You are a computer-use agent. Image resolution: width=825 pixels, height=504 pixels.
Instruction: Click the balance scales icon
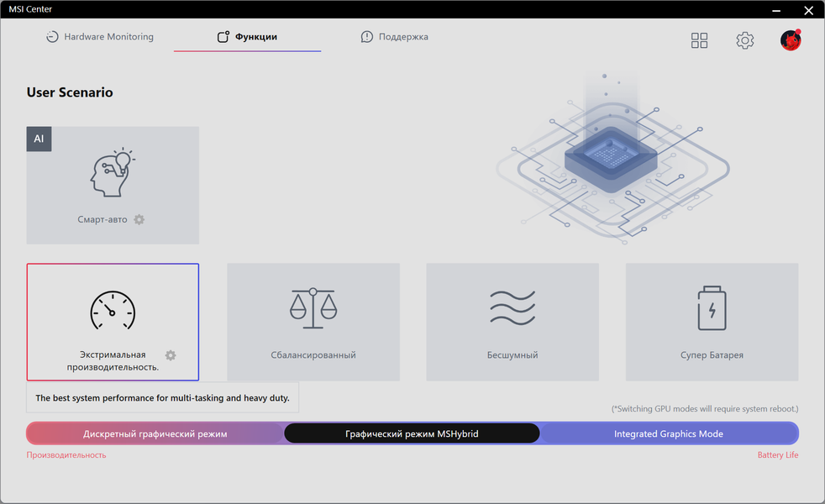[313, 308]
